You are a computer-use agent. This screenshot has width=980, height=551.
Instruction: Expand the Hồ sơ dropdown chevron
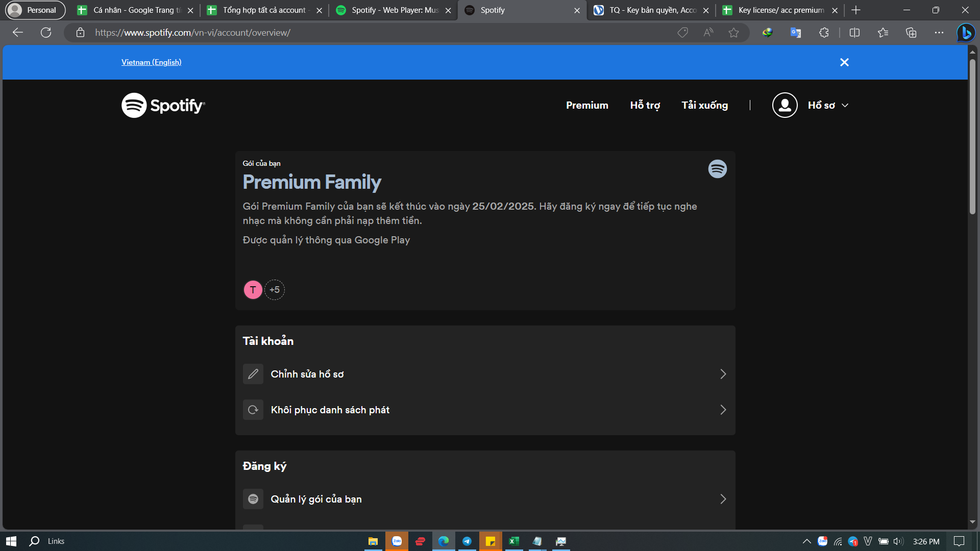(845, 105)
